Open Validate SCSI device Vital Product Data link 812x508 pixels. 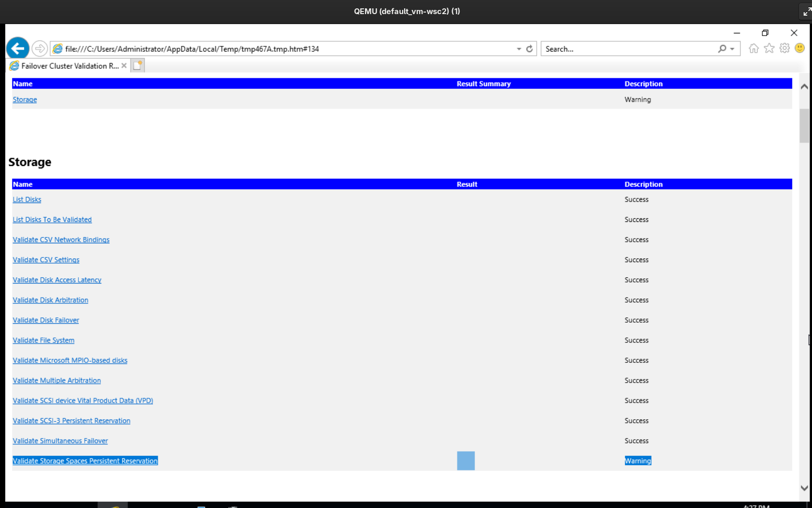click(83, 400)
